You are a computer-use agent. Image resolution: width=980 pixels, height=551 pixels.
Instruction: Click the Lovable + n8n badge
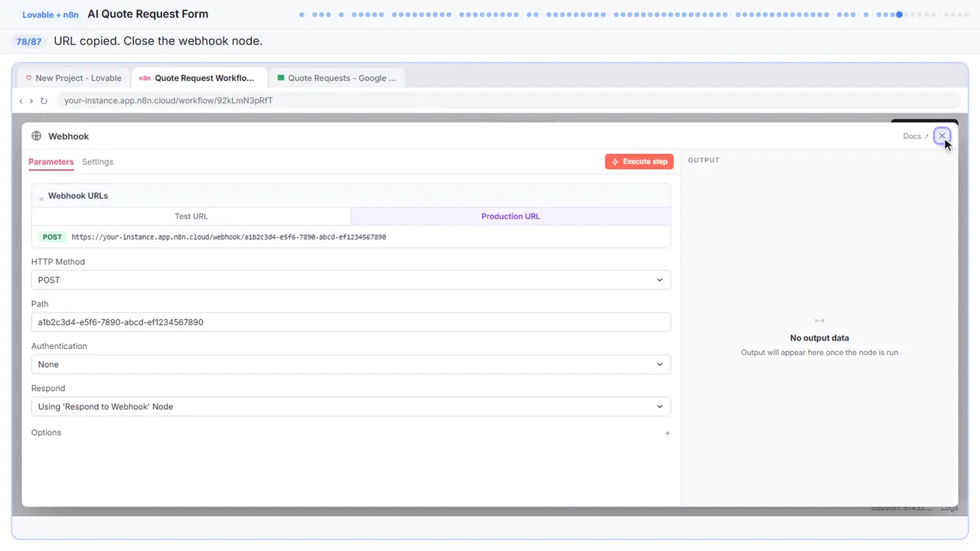51,15
